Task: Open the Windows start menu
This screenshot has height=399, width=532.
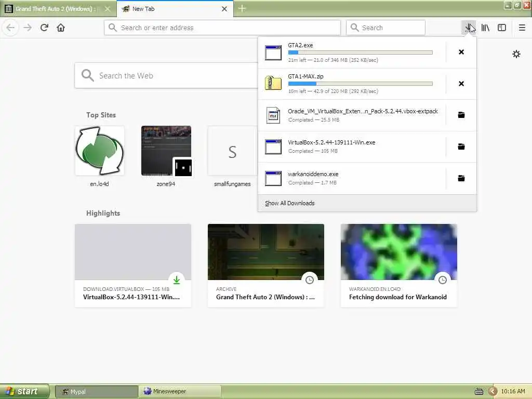Action: point(24,391)
